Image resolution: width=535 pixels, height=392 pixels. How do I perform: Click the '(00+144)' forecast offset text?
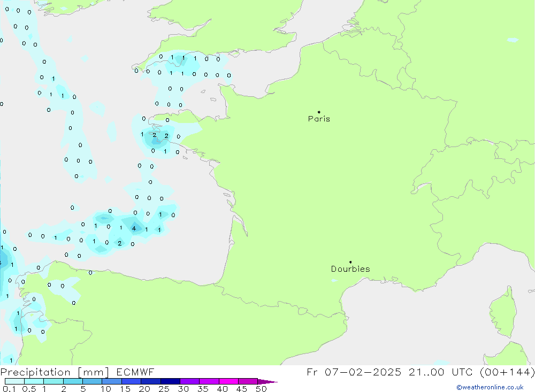(x=507, y=372)
